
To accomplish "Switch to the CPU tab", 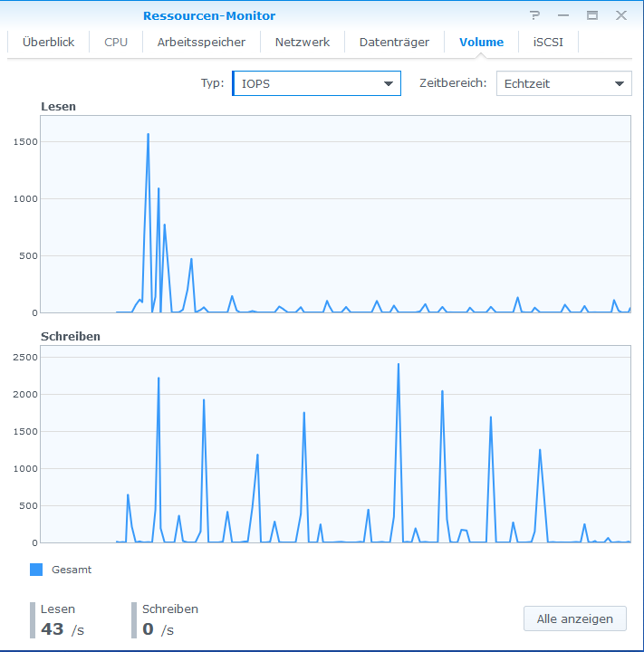I will coord(116,42).
